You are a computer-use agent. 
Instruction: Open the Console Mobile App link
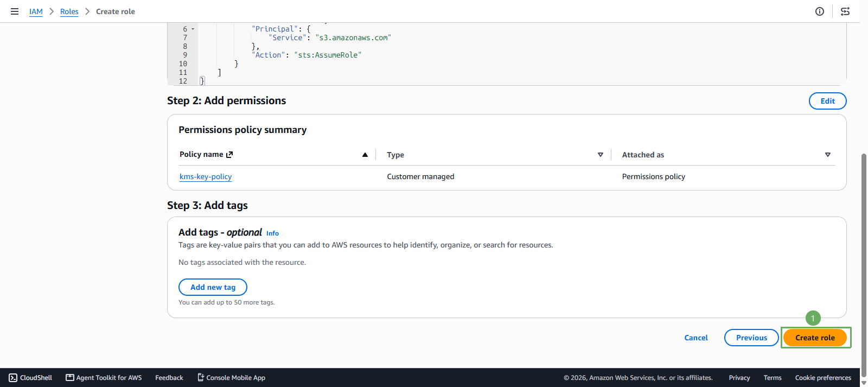tap(231, 378)
